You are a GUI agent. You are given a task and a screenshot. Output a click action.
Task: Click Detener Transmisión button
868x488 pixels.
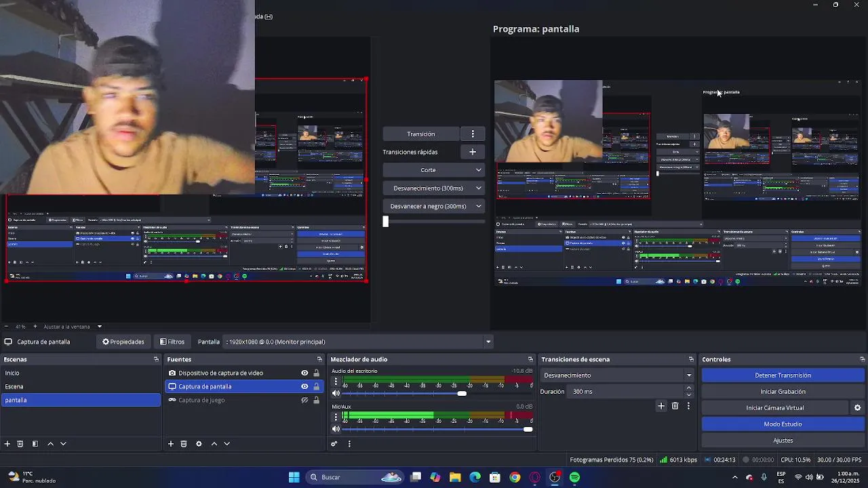tap(783, 375)
